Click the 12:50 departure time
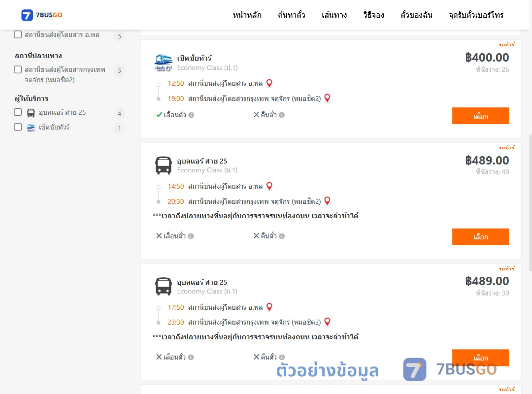This screenshot has width=532, height=394. (x=176, y=84)
